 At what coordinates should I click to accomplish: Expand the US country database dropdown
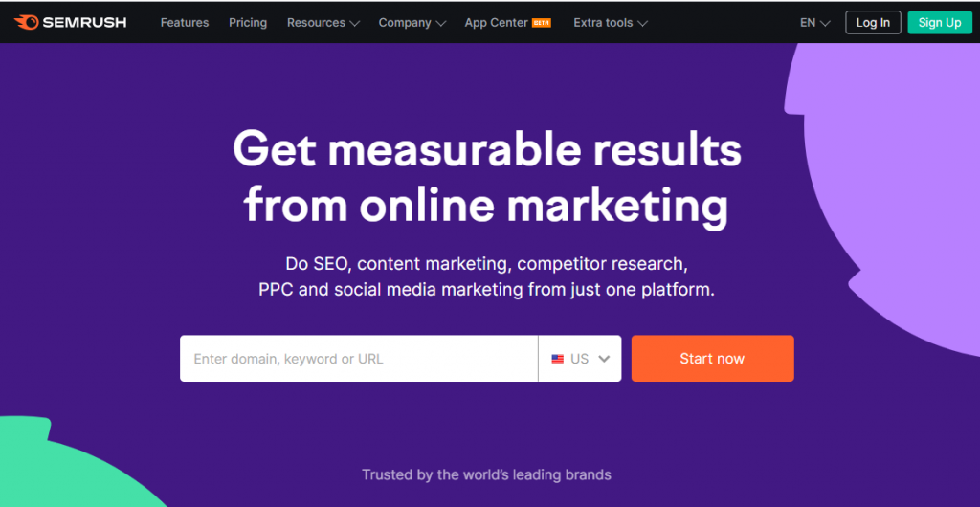coord(579,359)
